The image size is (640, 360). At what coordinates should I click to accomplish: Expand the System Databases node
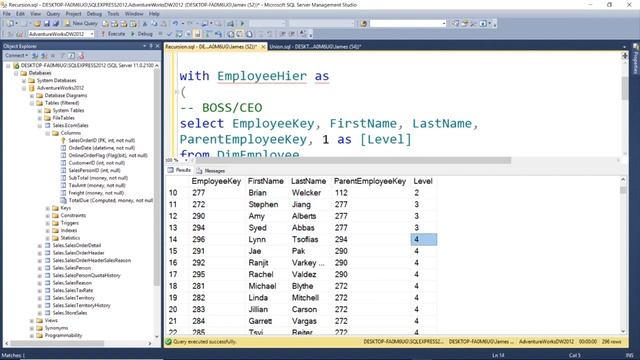(x=24, y=81)
